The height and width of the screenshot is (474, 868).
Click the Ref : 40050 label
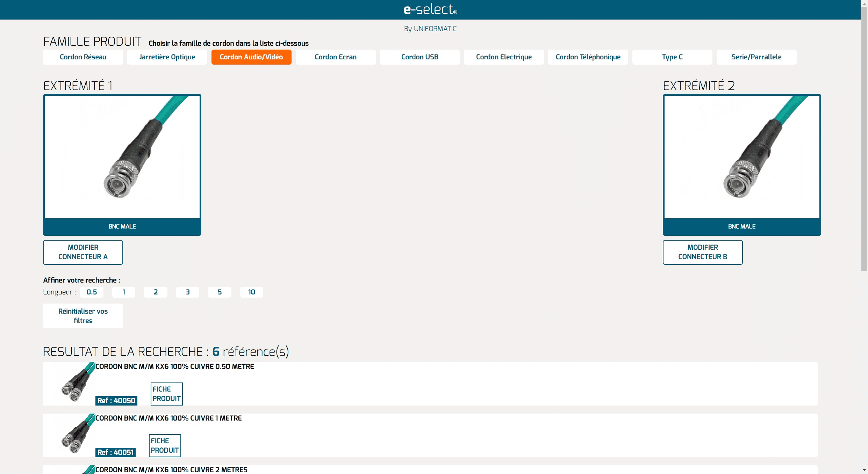click(116, 401)
